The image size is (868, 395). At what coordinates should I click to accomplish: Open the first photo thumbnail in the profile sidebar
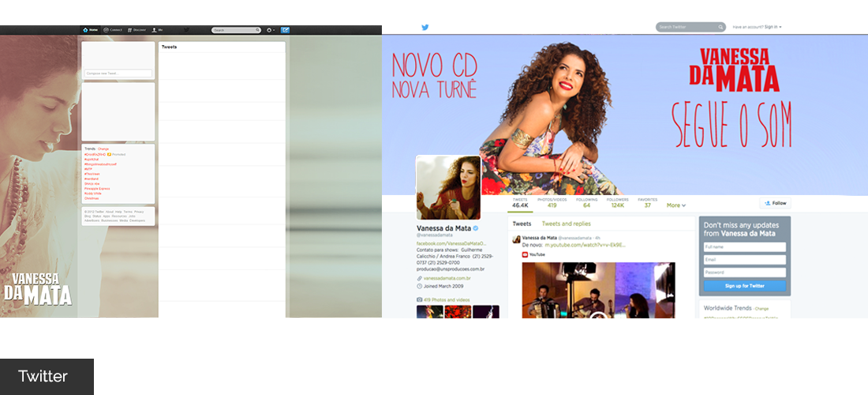point(429,311)
